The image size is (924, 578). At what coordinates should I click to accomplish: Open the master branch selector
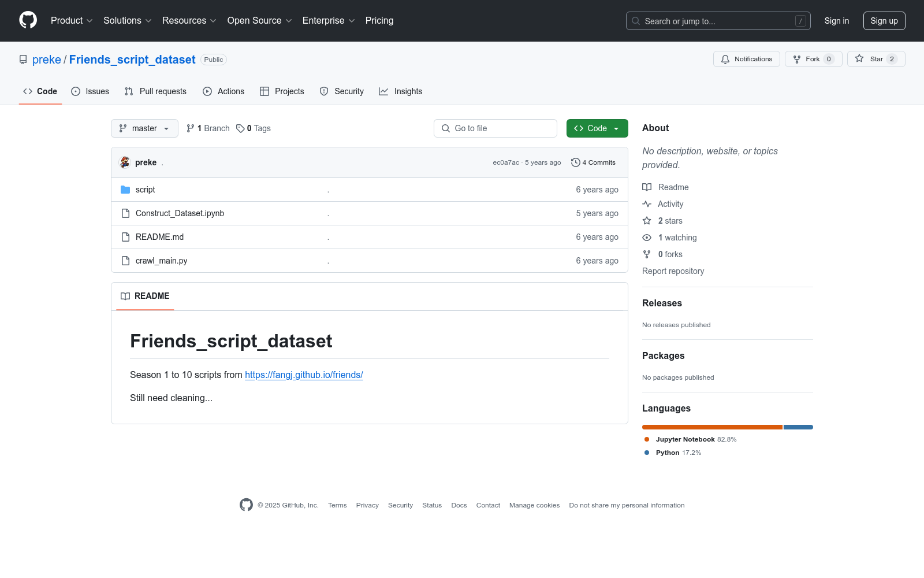[144, 128]
